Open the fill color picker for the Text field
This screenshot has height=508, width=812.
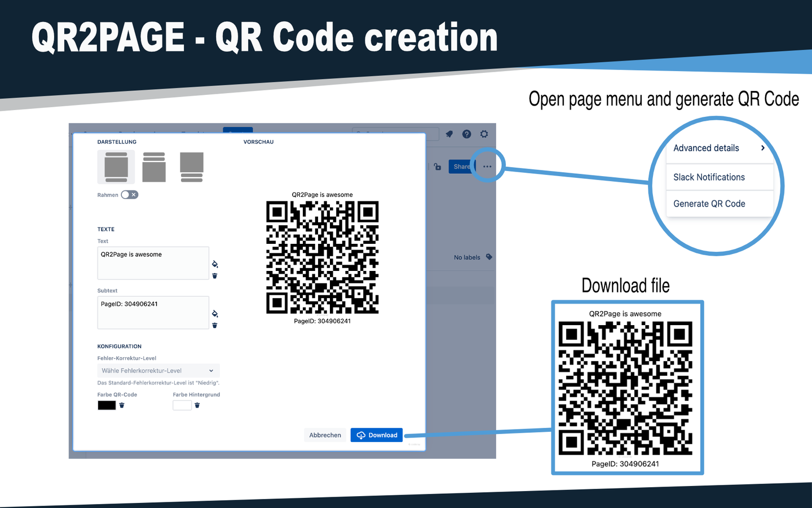(215, 264)
